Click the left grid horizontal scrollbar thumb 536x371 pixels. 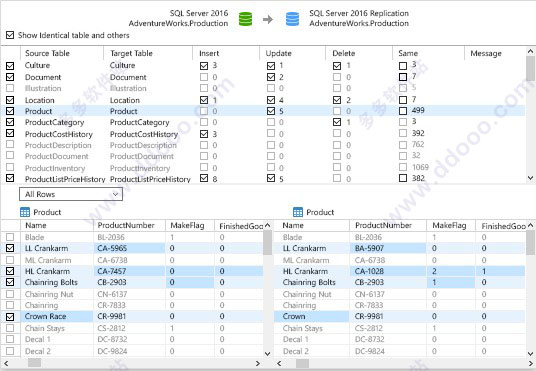pos(34,363)
